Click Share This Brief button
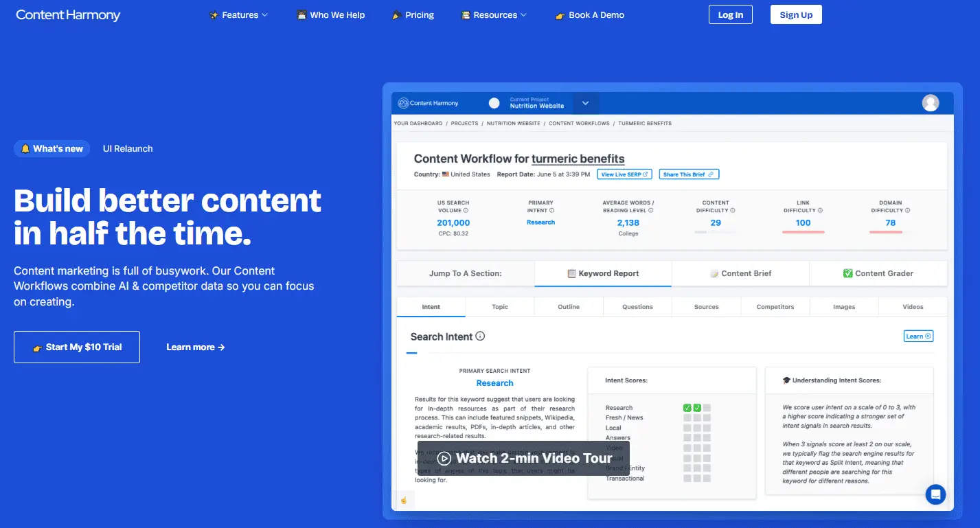980x528 pixels. coord(689,174)
